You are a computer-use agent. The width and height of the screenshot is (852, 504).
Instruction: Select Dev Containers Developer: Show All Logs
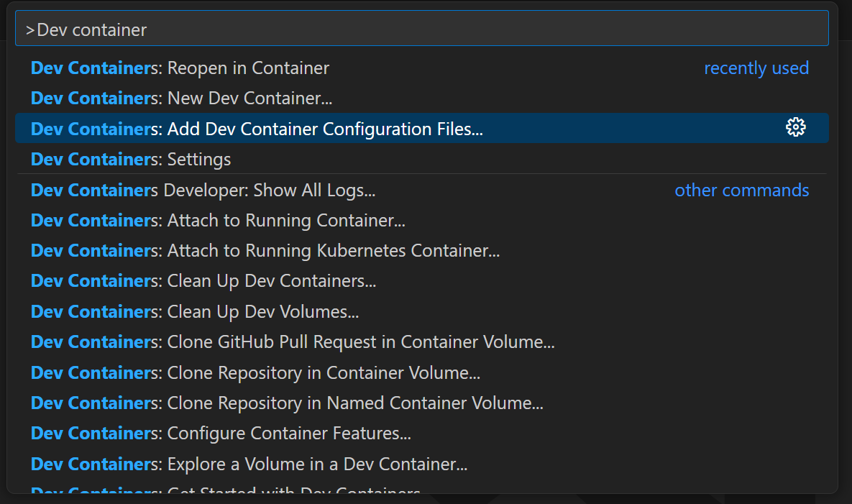coord(203,191)
